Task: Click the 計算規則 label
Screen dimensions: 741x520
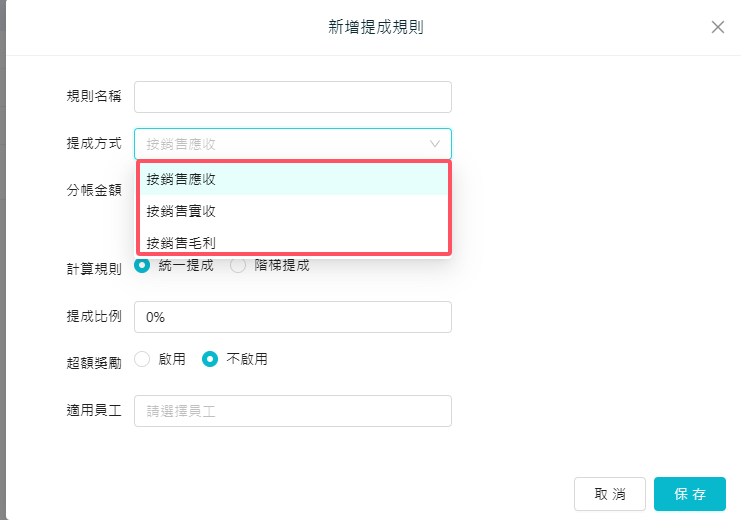Action: point(93,268)
